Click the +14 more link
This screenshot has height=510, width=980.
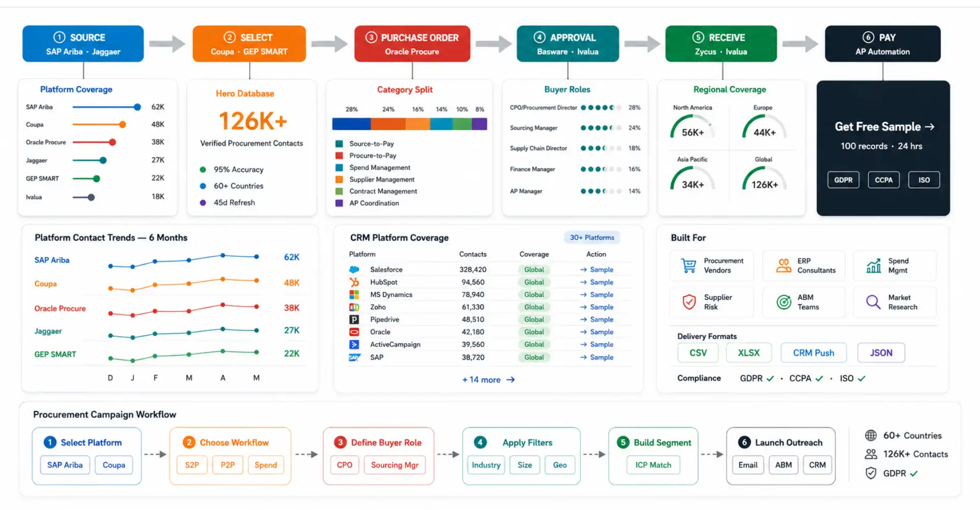(488, 380)
